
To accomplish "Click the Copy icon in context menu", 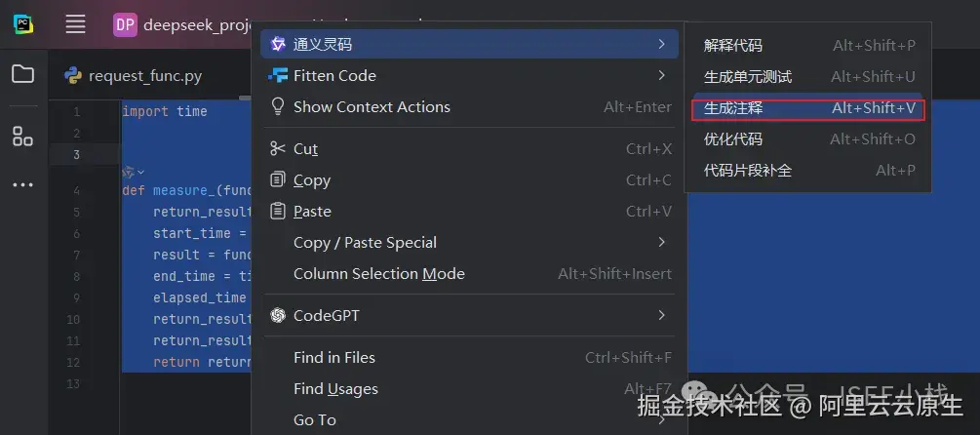I will click(x=278, y=180).
